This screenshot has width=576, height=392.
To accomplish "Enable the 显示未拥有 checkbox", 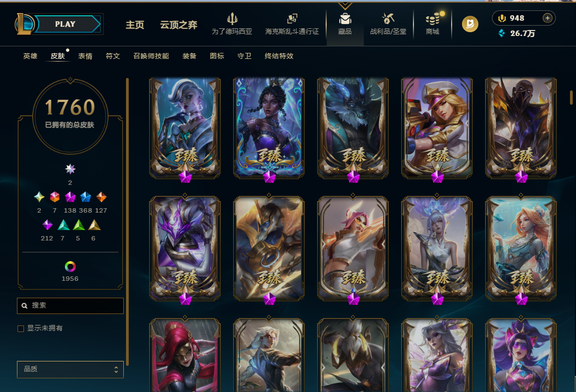I will point(21,329).
